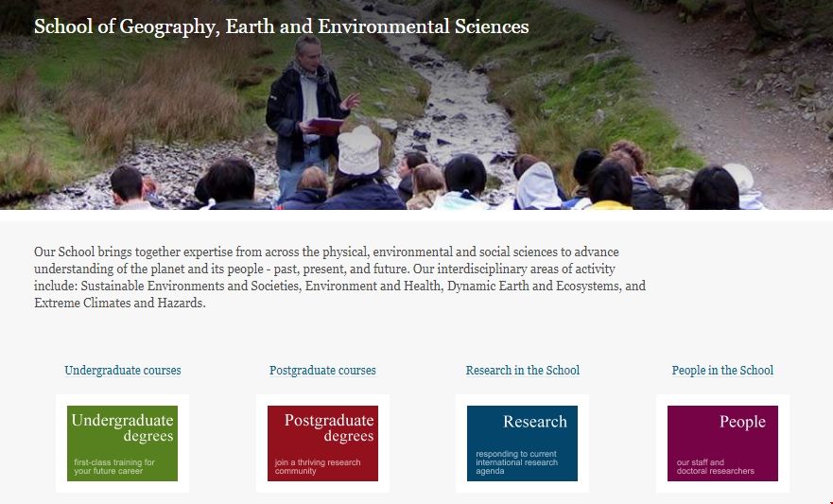Follow the Research in the School link

pos(523,371)
